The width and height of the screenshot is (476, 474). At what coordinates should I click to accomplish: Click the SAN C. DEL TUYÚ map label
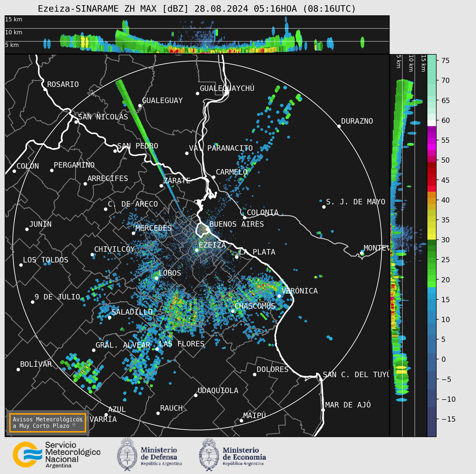(356, 374)
